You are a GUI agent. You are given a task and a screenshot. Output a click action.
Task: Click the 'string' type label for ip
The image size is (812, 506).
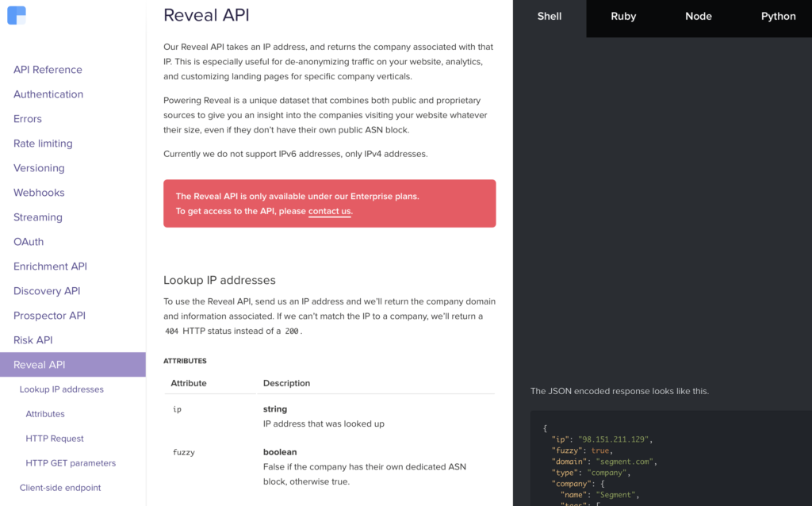[275, 409]
